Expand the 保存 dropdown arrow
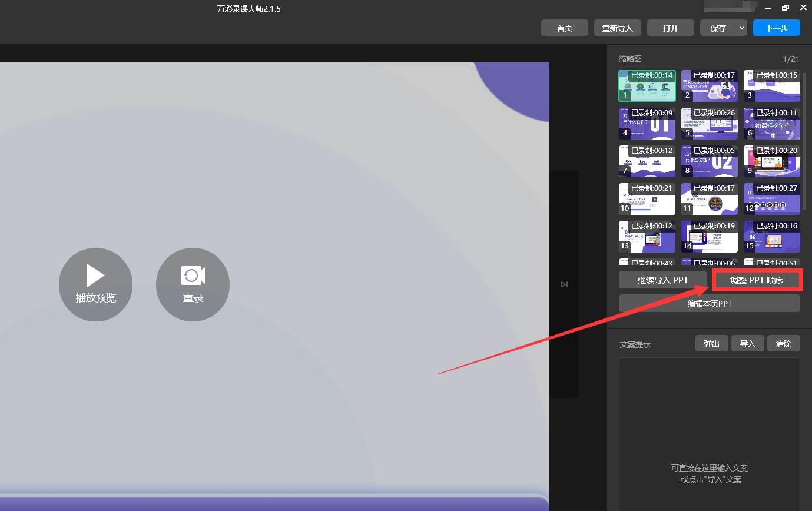This screenshot has height=511, width=812. 742,28
